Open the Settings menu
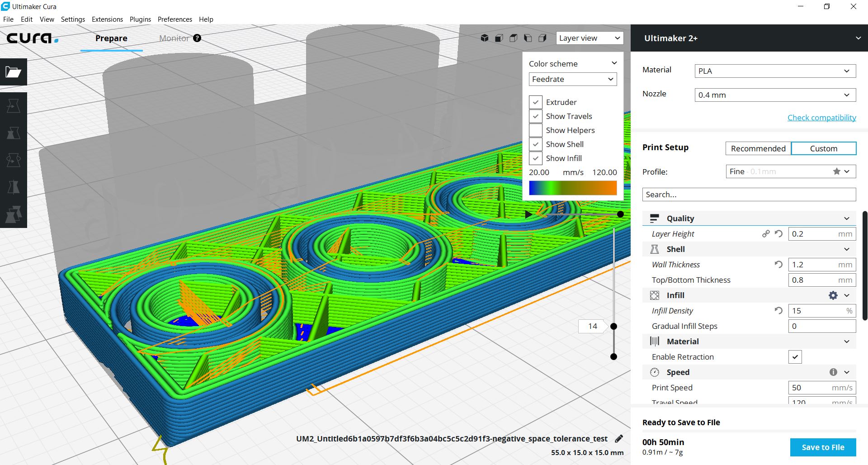The image size is (868, 465). 73,19
